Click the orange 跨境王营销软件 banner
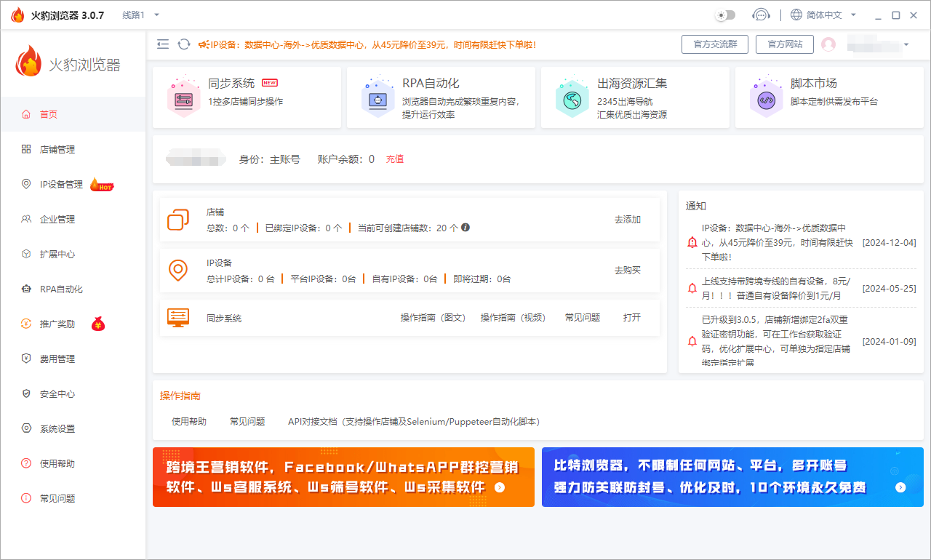This screenshot has height=560, width=931. tap(343, 477)
